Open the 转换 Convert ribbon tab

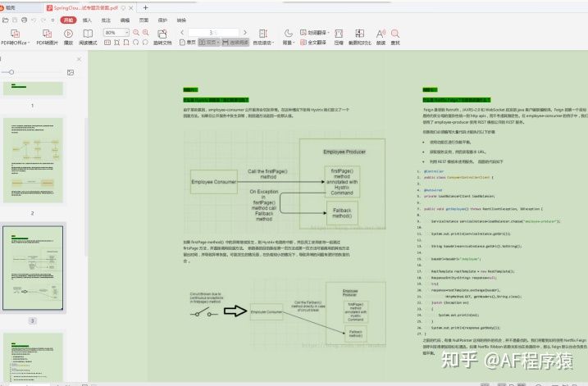click(181, 20)
